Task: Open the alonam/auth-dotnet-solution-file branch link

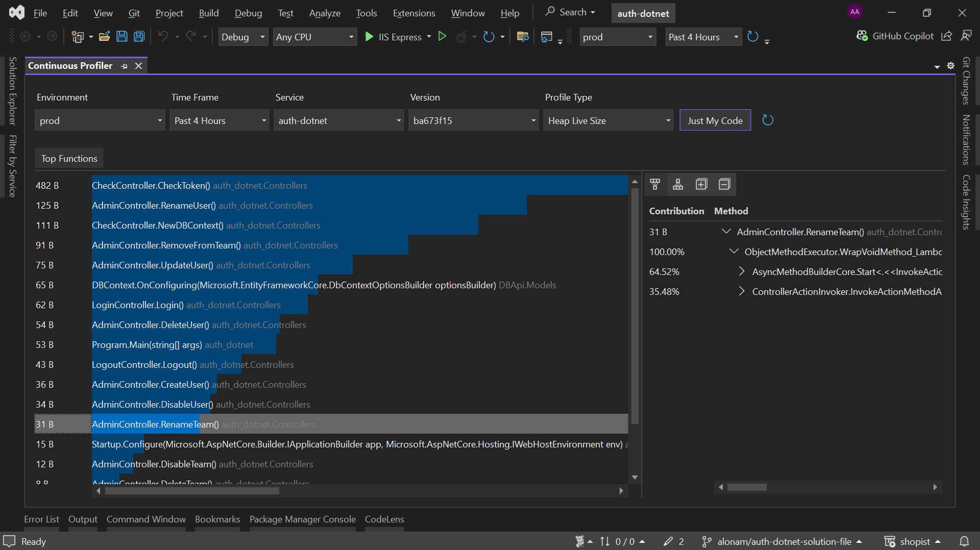Action: coord(785,541)
